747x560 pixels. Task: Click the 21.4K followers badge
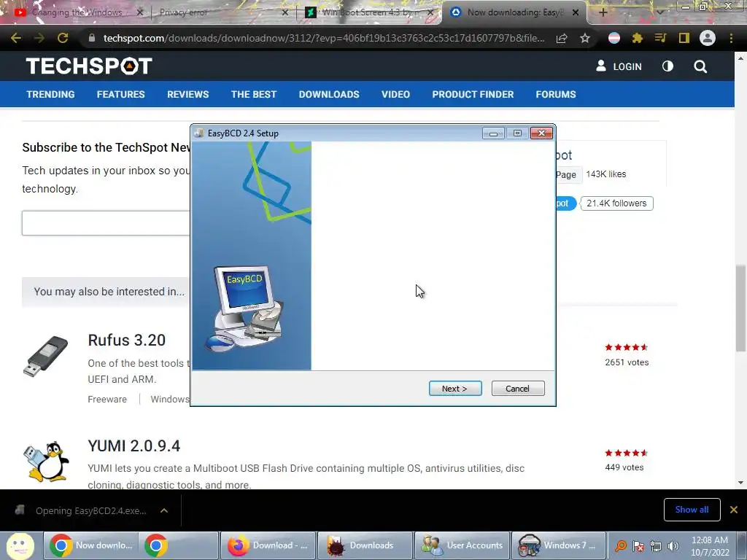click(x=616, y=203)
